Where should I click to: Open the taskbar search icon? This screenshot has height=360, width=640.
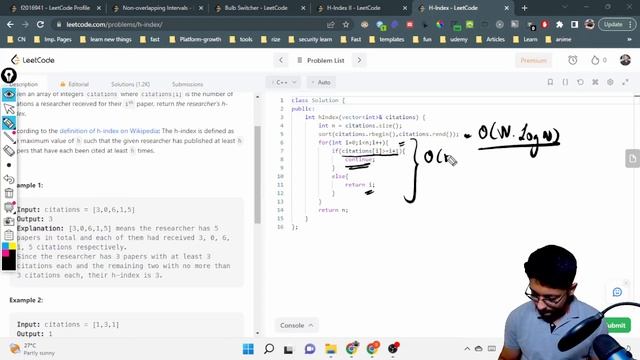[x=269, y=349]
